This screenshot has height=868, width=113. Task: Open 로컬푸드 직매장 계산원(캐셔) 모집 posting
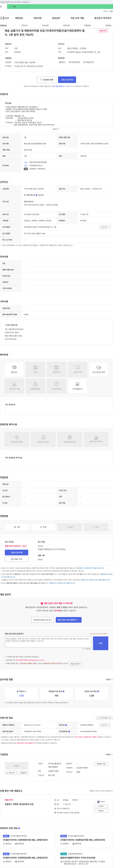[19, 804]
